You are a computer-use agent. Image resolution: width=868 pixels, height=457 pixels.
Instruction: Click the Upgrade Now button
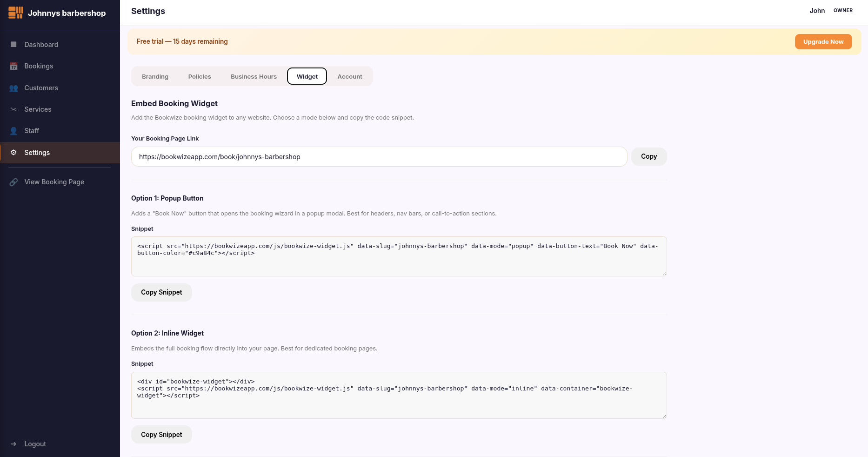point(823,41)
